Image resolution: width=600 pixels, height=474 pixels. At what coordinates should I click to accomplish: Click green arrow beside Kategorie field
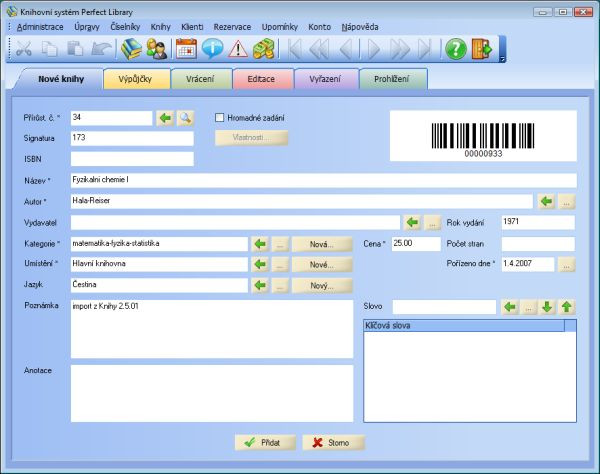260,244
